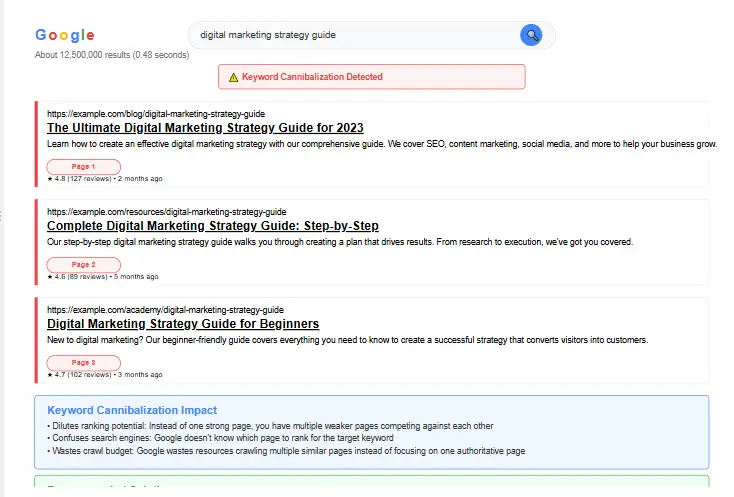Click the Keyword Cannibalization Detected alert banner
734x497 pixels.
coord(372,77)
